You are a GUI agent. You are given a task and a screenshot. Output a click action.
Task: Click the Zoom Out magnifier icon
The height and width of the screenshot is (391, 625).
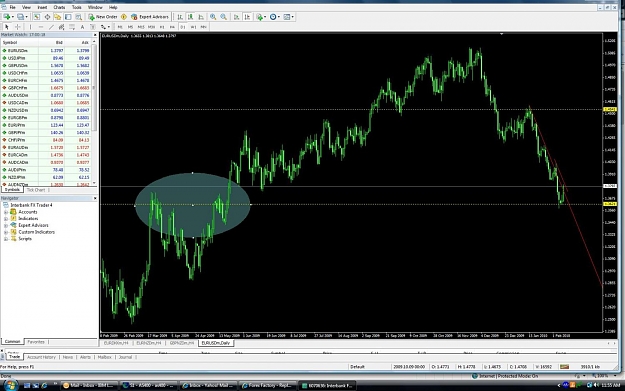click(224, 17)
